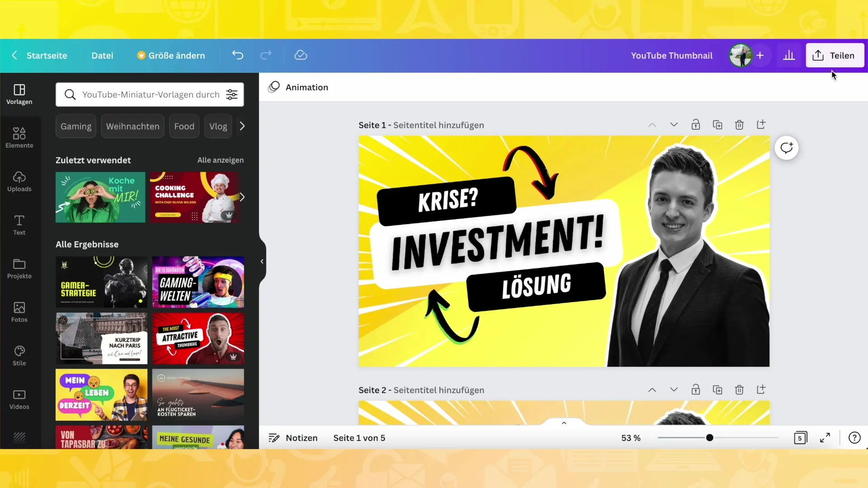
Task: Click the lock icon on Seite 1
Action: point(696,125)
